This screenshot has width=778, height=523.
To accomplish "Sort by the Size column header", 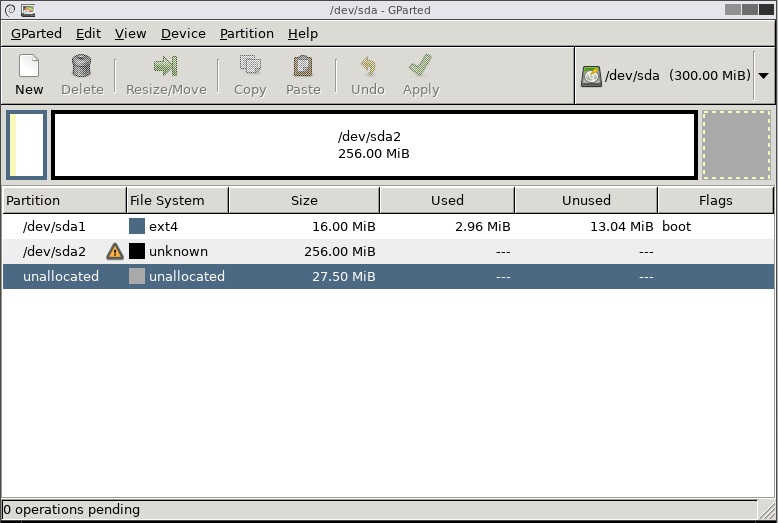I will (304, 200).
